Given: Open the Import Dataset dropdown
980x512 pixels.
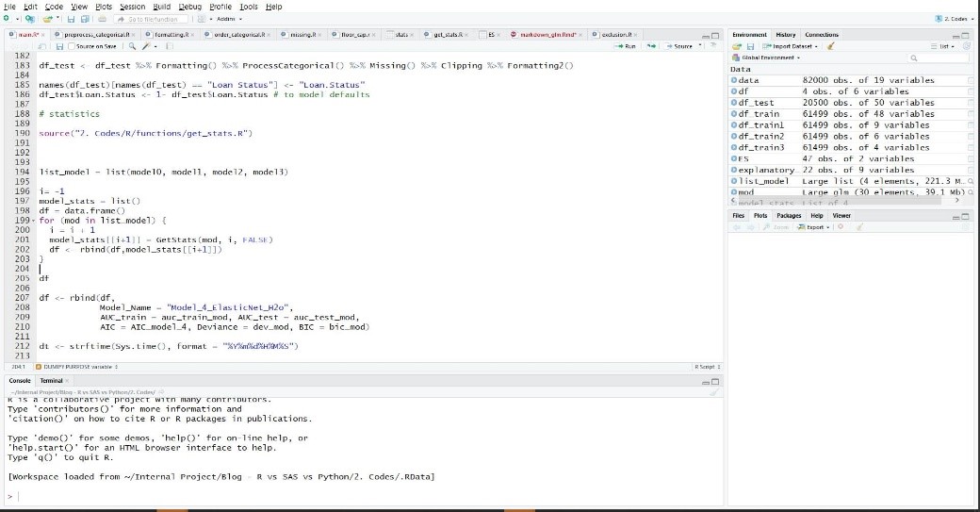Looking at the screenshot, I should click(x=790, y=46).
